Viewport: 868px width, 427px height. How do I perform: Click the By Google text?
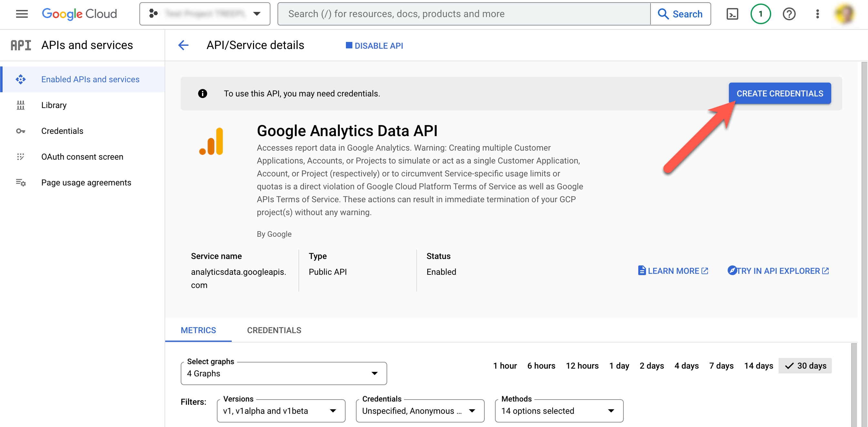(274, 234)
